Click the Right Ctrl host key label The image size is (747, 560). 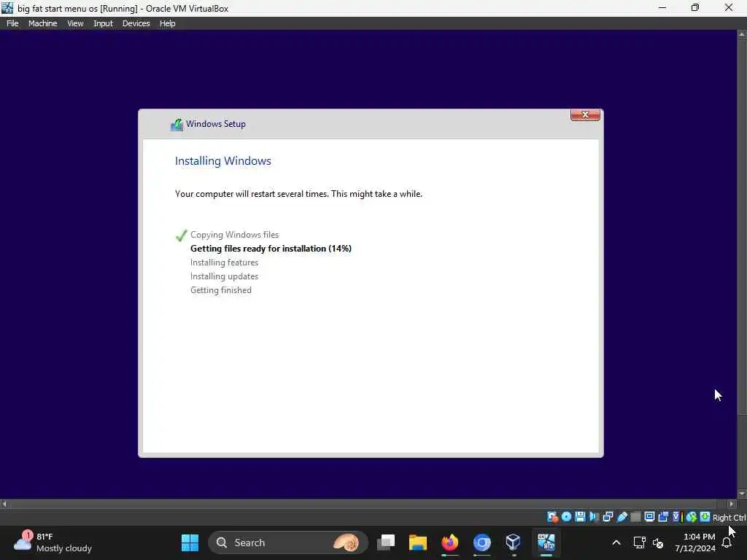coord(729,518)
